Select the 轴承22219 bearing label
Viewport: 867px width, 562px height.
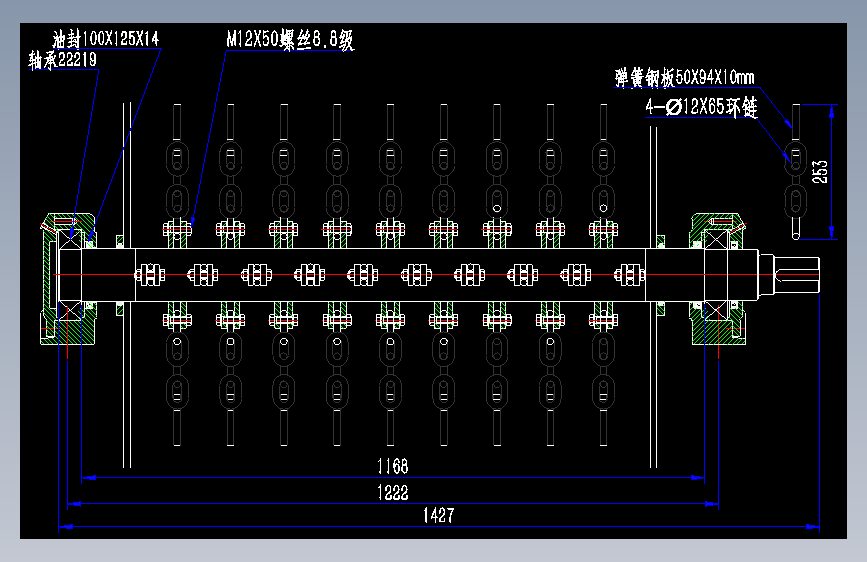62,60
